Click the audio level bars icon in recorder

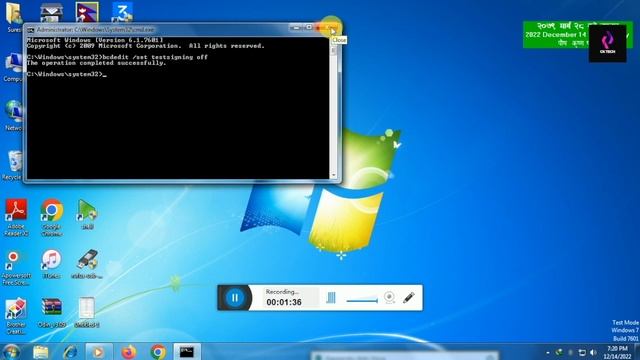[331, 298]
